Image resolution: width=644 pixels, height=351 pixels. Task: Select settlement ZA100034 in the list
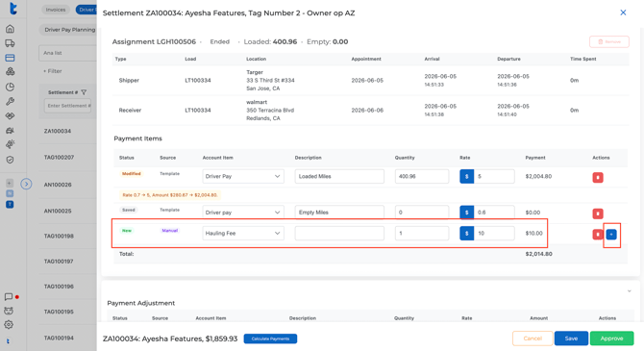click(x=58, y=131)
